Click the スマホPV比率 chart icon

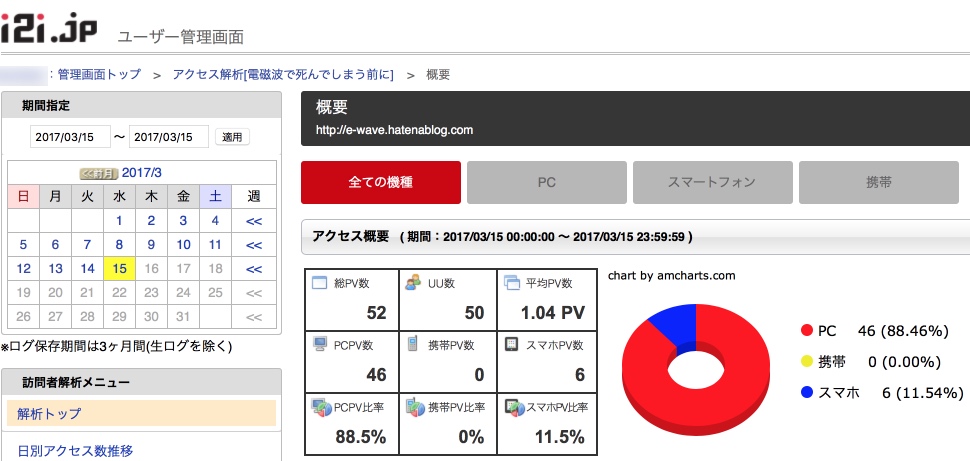click(514, 408)
